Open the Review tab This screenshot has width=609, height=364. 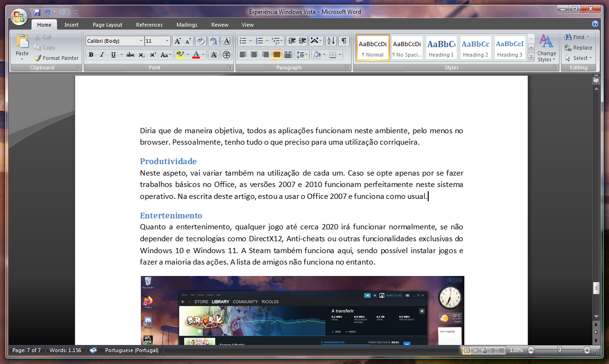tap(220, 25)
